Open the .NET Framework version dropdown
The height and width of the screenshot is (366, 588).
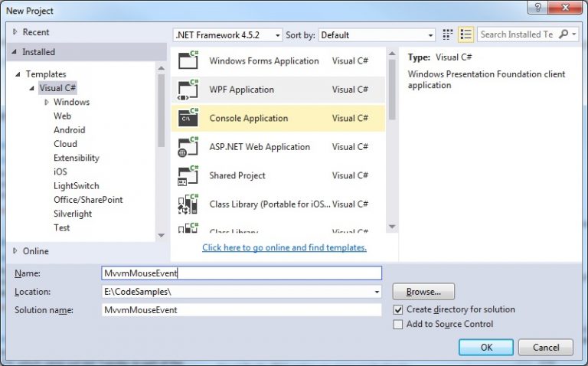click(227, 35)
